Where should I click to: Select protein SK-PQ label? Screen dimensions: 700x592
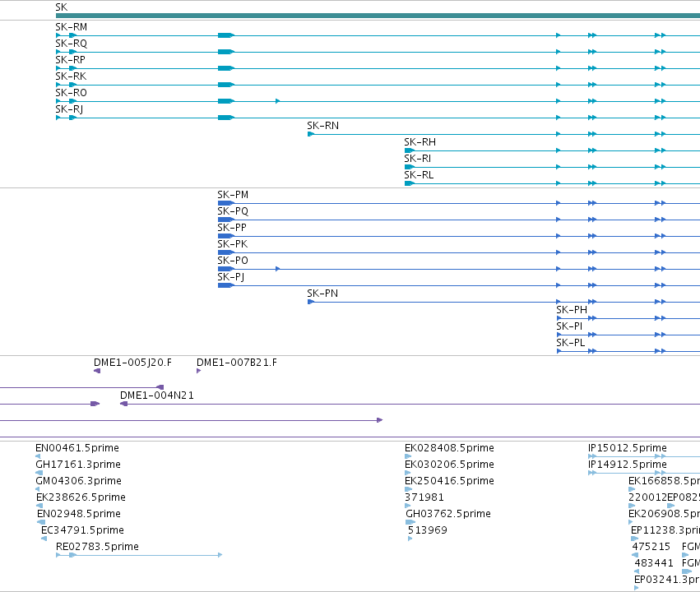pyautogui.click(x=233, y=212)
